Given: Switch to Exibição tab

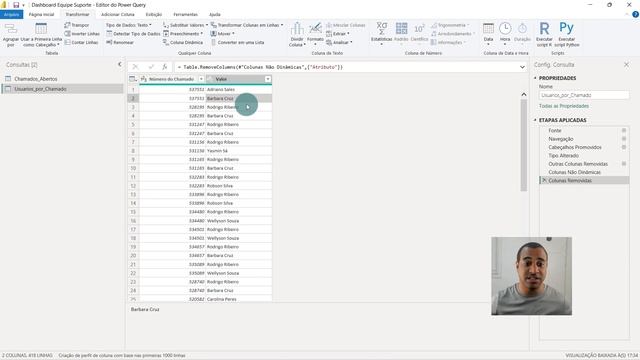Looking at the screenshot, I should coord(154,14).
